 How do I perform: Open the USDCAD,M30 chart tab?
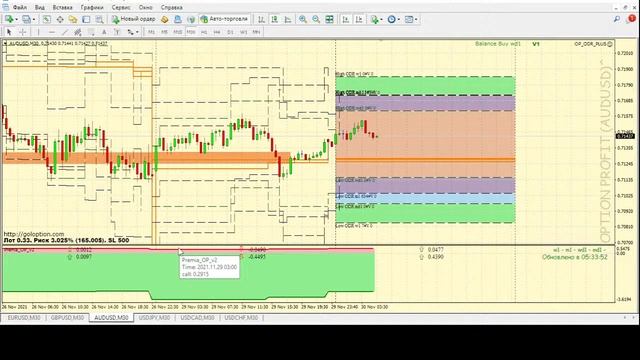click(x=198, y=318)
